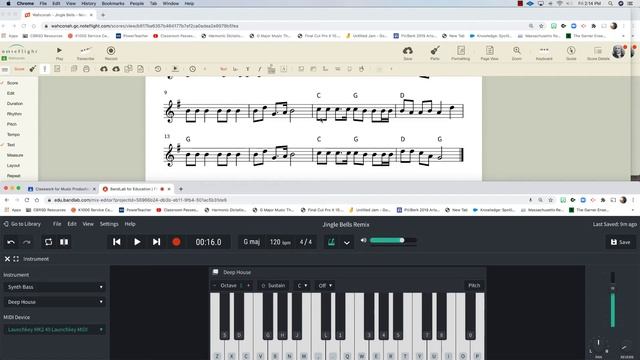Image resolution: width=640 pixels, height=360 pixels.
Task: Click the print icon in Noteflight toolbar
Action: point(86,69)
